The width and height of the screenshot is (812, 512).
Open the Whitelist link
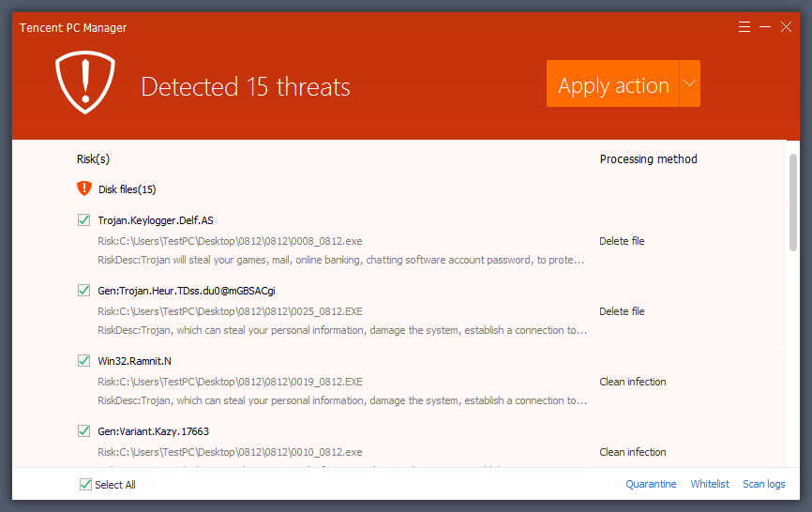coord(710,484)
